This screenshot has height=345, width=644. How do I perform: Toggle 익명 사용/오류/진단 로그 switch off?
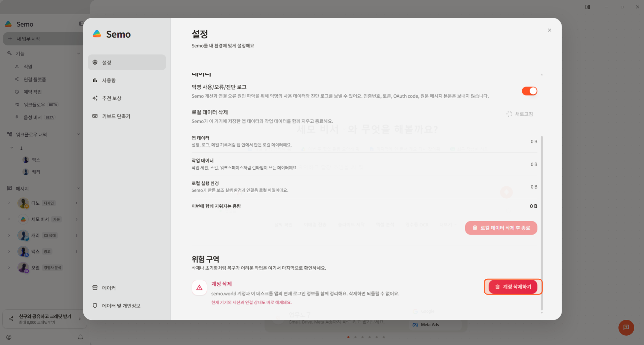[529, 91]
